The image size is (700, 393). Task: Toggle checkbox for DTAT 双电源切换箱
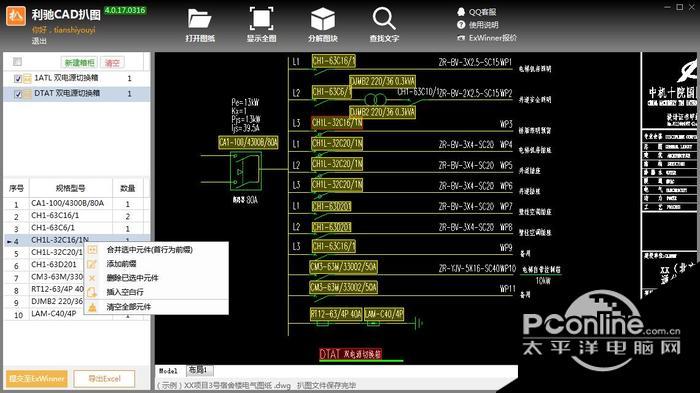tap(18, 94)
